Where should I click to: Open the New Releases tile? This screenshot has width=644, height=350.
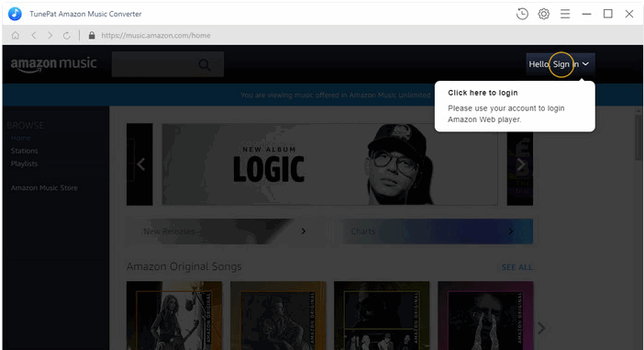tap(226, 231)
